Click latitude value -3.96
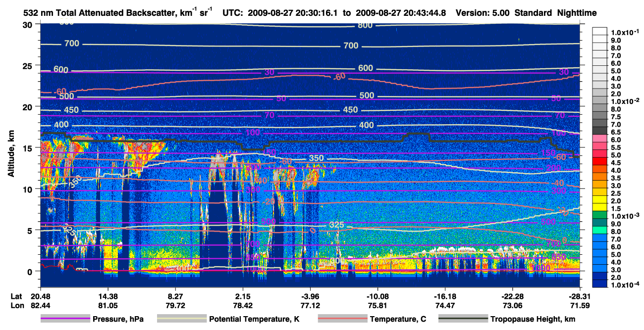The height and width of the screenshot is (330, 644). pos(310,297)
